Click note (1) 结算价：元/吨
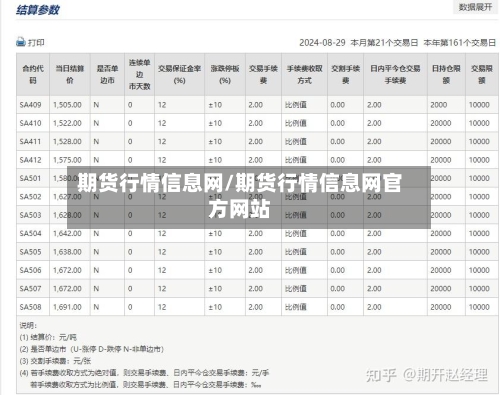This screenshot has height=395, width=500. pos(48,337)
